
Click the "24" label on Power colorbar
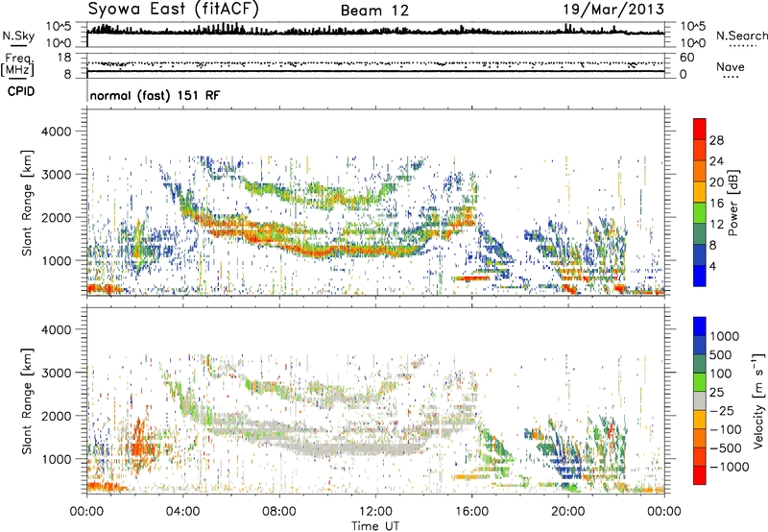point(716,161)
